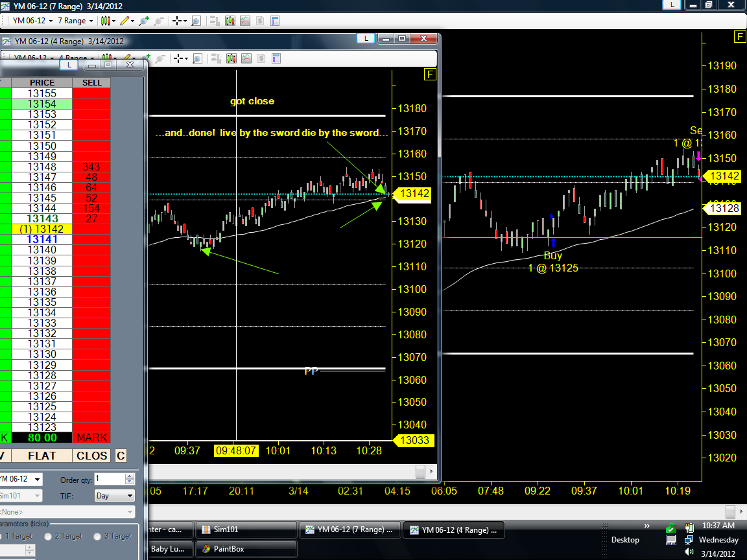Select 2 Target radio button

[x=48, y=536]
